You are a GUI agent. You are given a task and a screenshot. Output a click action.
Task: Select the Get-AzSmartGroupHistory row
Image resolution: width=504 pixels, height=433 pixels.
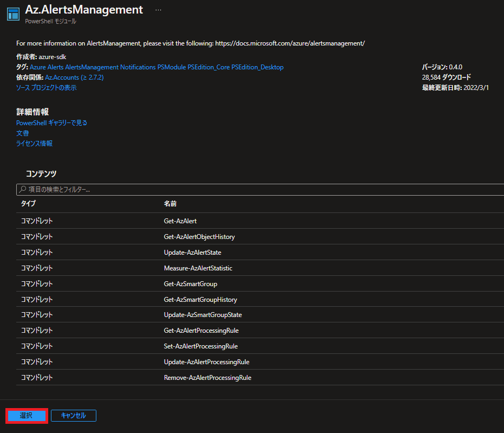point(260,300)
